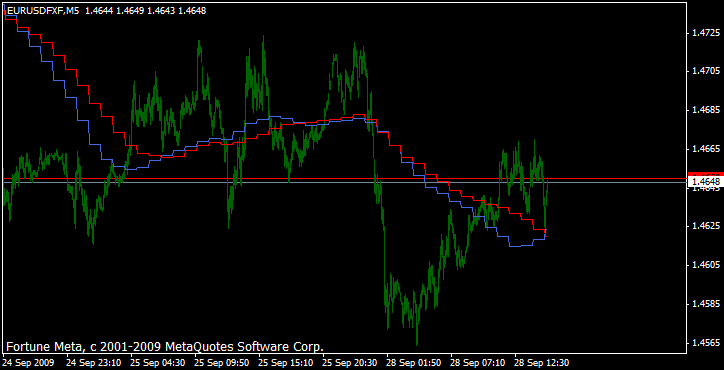Image resolution: width=724 pixels, height=370 pixels.
Task: Select the straight red horizontal level line
Action: point(344,178)
